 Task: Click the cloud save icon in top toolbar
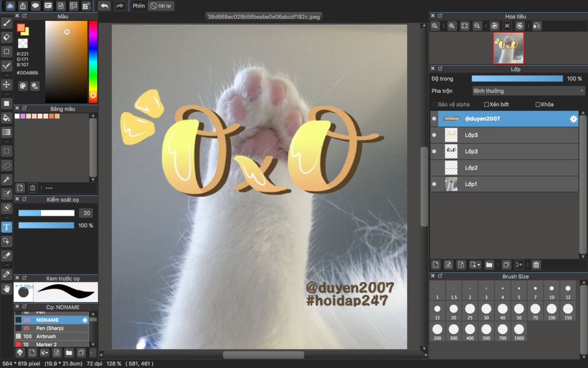(x=10, y=6)
